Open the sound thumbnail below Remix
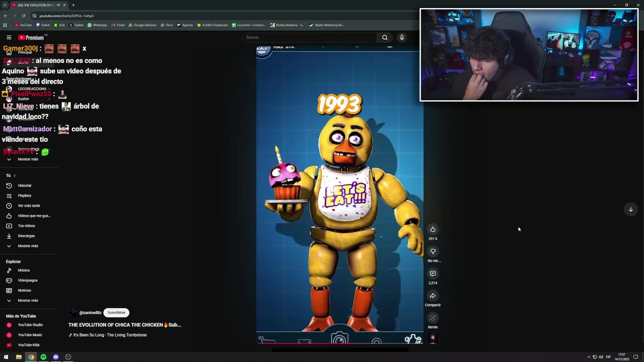 pyautogui.click(x=433, y=339)
